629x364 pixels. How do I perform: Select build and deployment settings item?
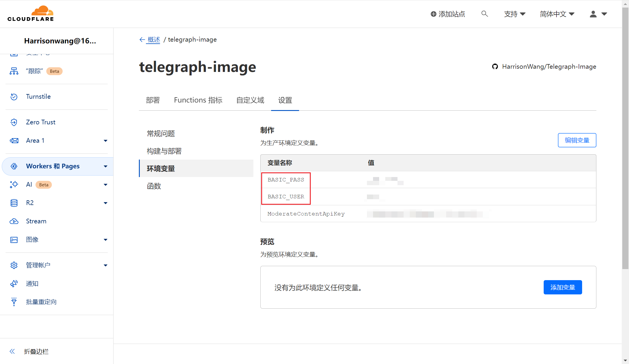click(x=164, y=151)
